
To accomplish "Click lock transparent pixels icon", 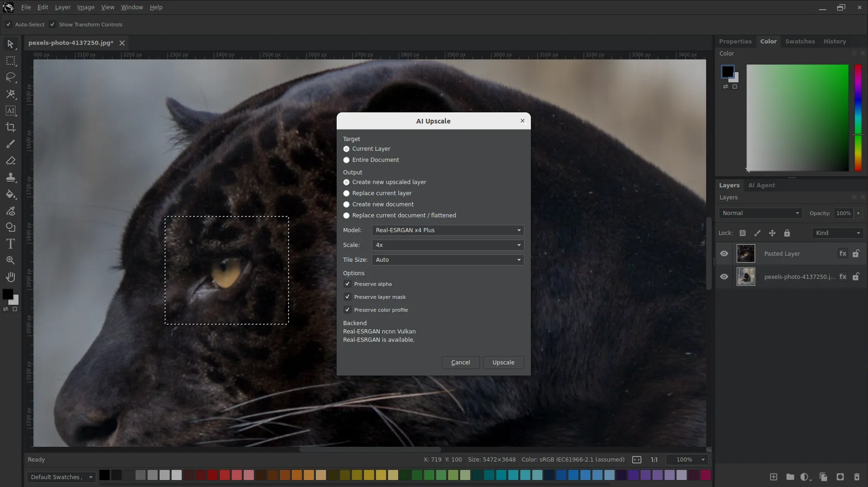I will (743, 233).
